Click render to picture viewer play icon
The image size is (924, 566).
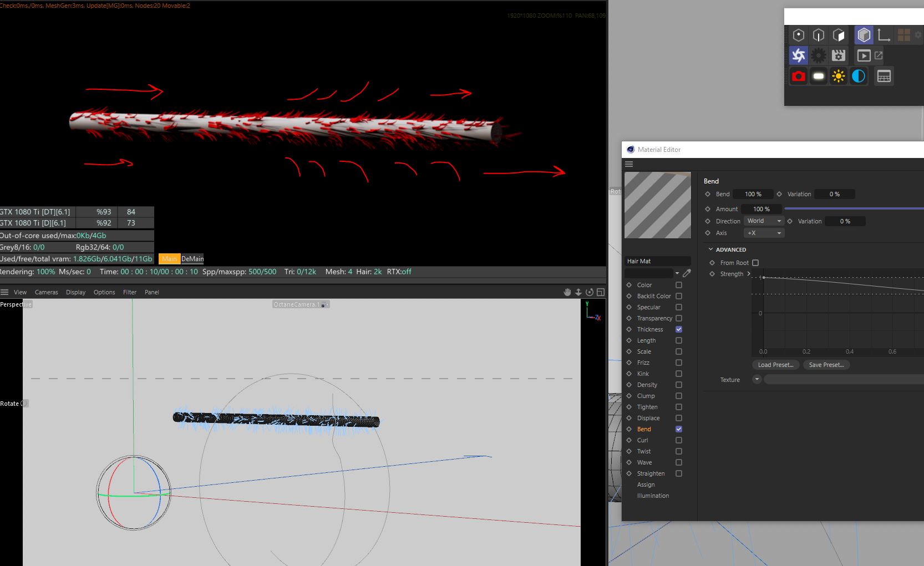(x=864, y=55)
